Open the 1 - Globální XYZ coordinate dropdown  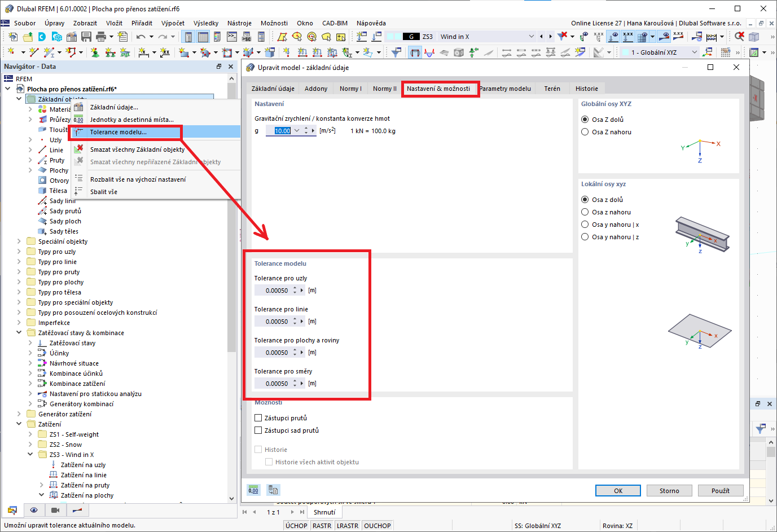click(x=695, y=52)
